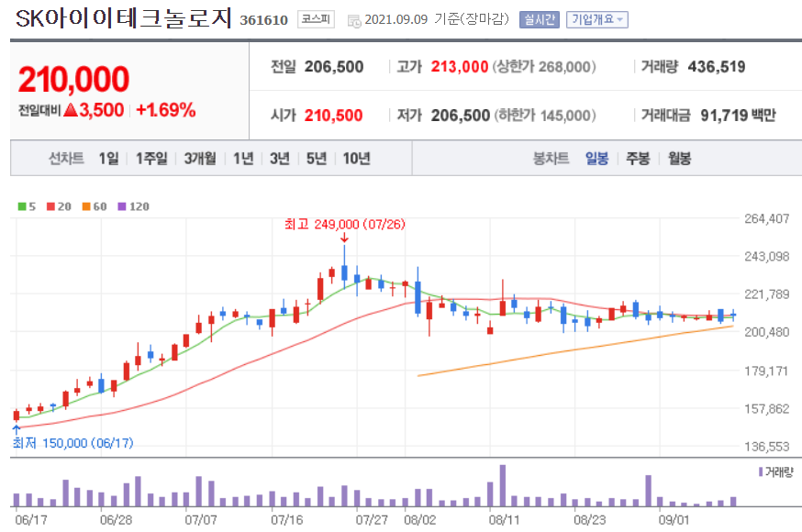802x532 pixels.
Task: Click the purple 거래량 volume legend marker
Action: [x=761, y=471]
